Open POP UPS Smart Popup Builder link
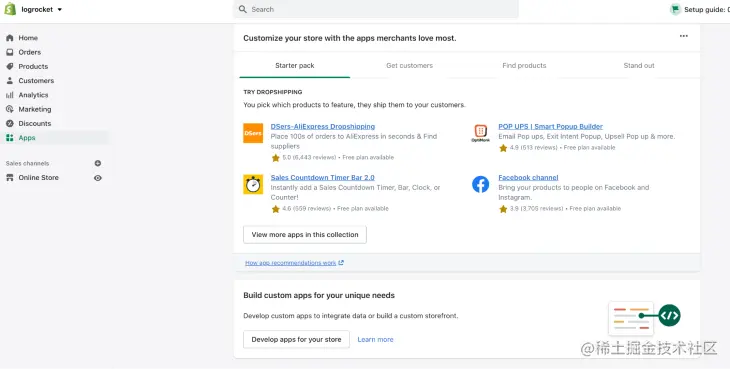This screenshot has height=369, width=730. click(550, 127)
